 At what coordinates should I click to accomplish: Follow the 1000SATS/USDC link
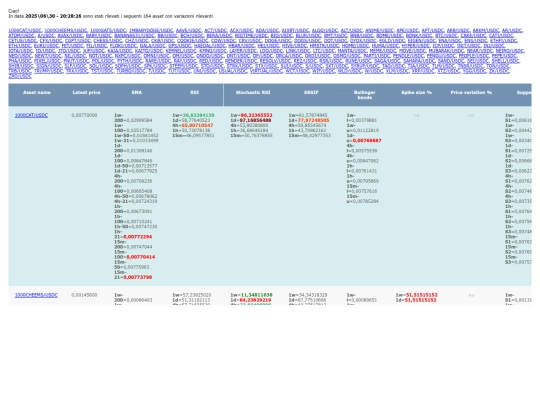coord(108,30)
